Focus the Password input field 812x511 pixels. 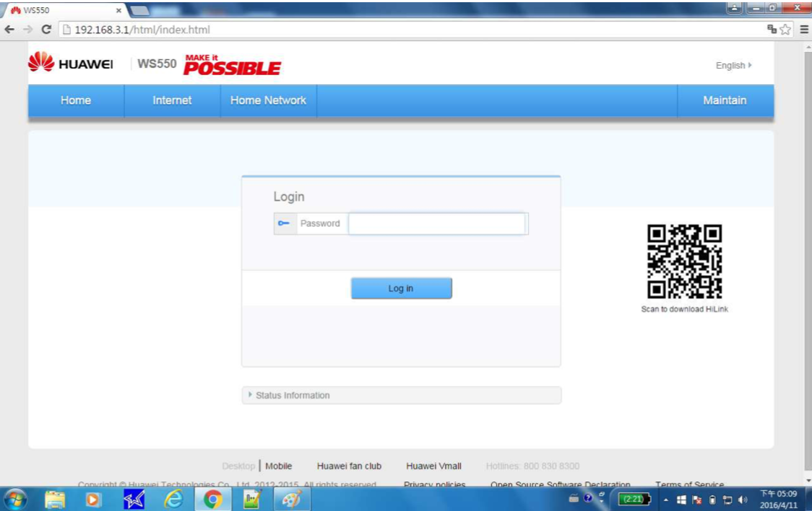click(437, 224)
